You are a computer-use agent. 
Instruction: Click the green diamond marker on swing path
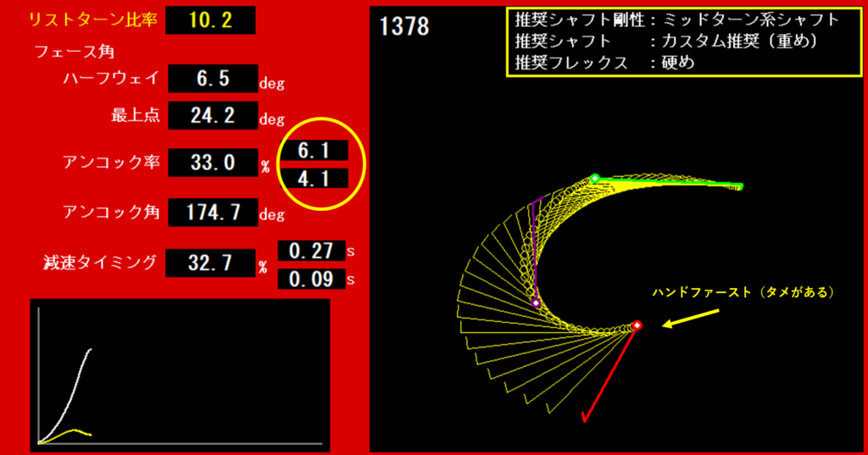(595, 178)
